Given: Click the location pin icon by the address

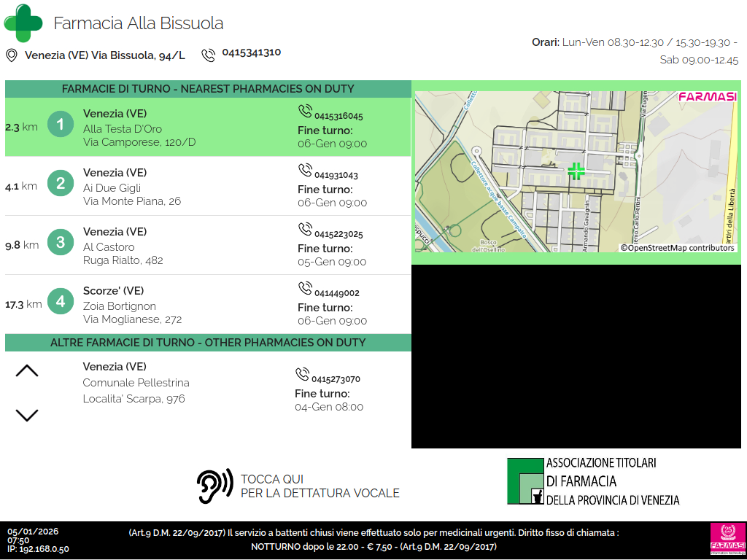Looking at the screenshot, I should point(12,55).
